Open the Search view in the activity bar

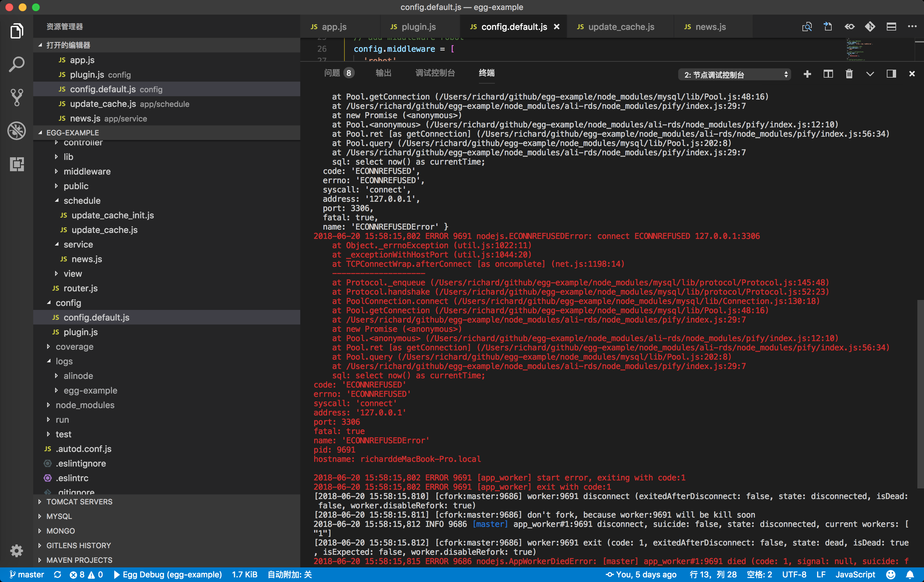click(x=17, y=64)
